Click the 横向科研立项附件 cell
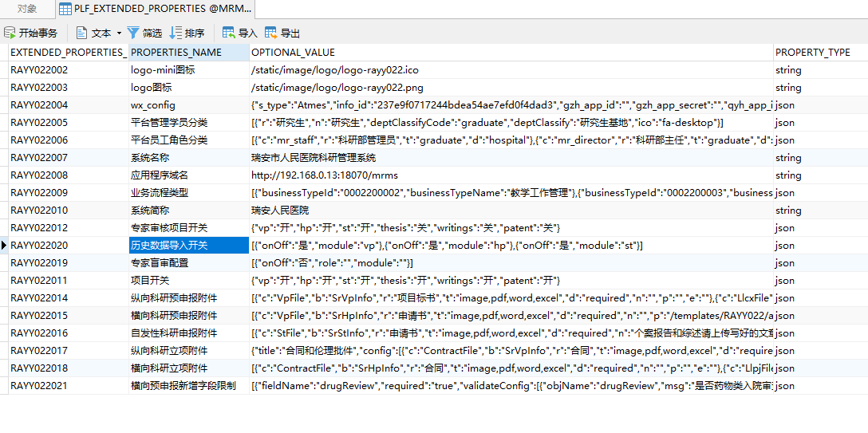This screenshot has width=868, height=433. coord(189,368)
